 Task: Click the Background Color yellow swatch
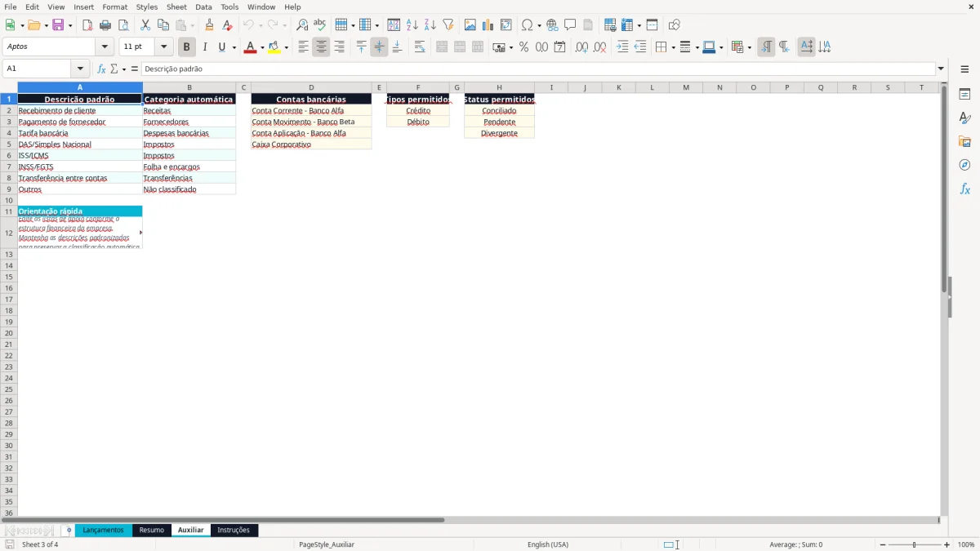(x=274, y=47)
